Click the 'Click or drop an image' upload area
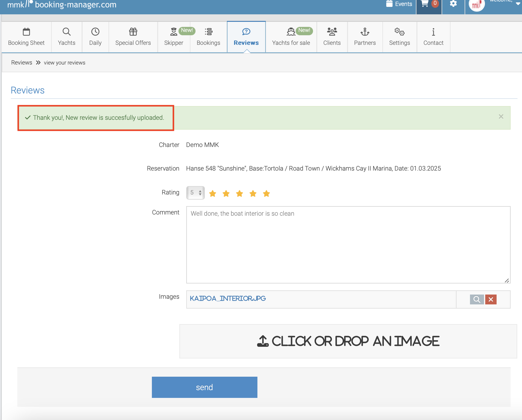The width and height of the screenshot is (522, 420). pos(348,341)
